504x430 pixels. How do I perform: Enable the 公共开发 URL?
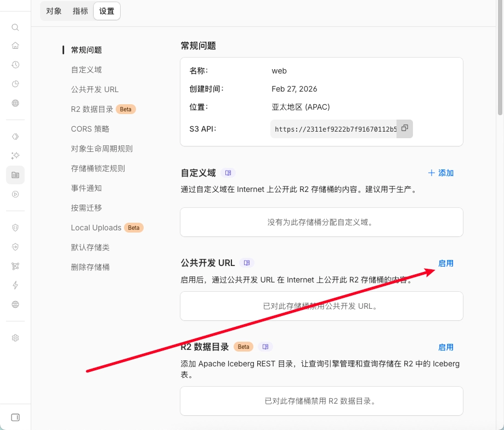coord(446,263)
